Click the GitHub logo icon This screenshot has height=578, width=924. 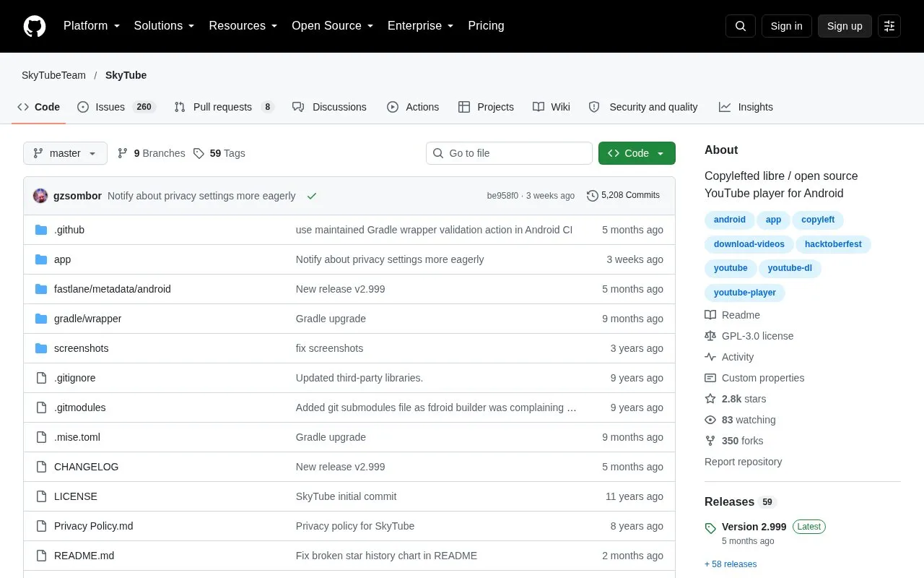35,26
